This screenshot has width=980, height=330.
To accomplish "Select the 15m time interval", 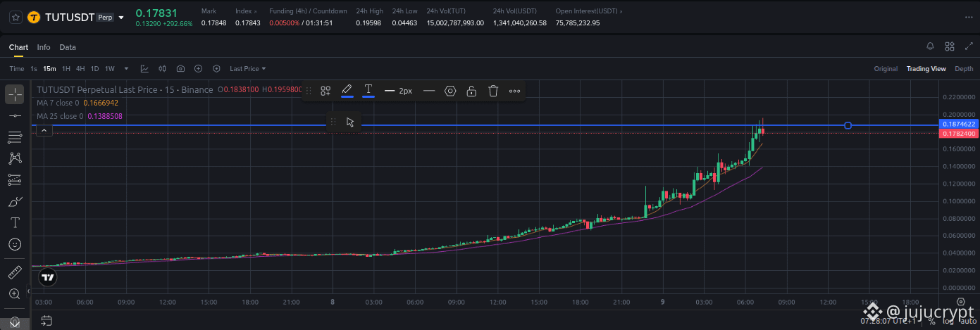I will pos(49,69).
